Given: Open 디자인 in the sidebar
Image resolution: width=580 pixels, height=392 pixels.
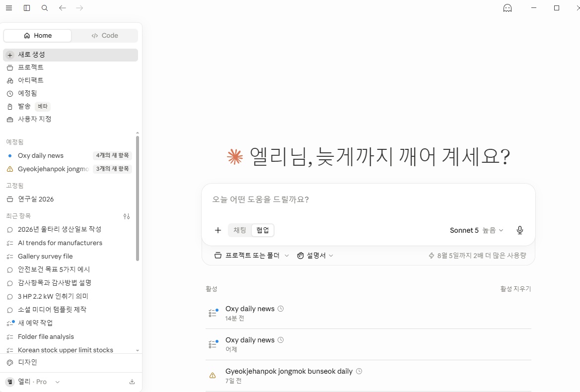Looking at the screenshot, I should coord(71,362).
